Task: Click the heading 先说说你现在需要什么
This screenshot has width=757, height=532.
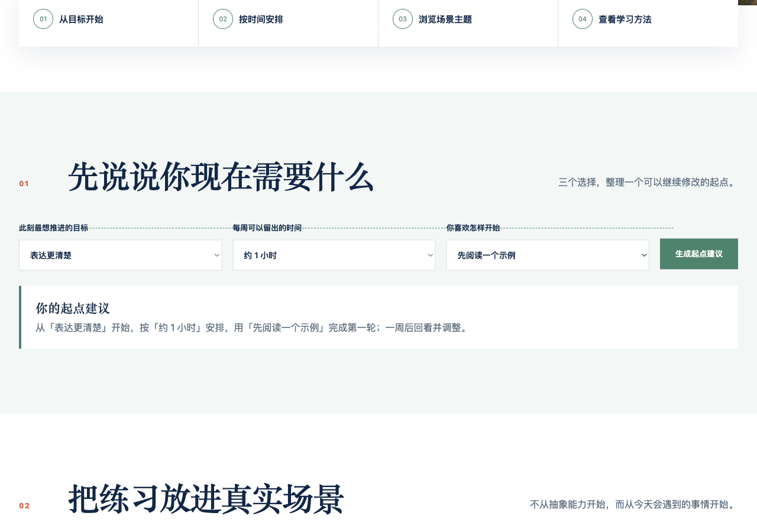Action: (221, 177)
